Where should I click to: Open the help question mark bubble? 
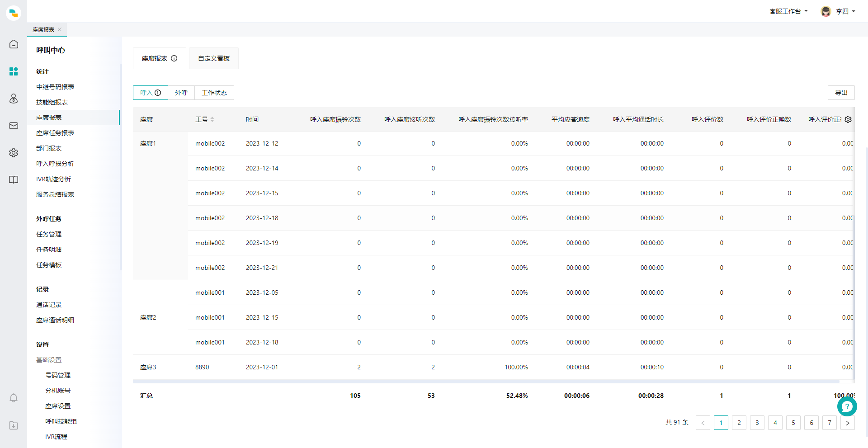(x=847, y=406)
